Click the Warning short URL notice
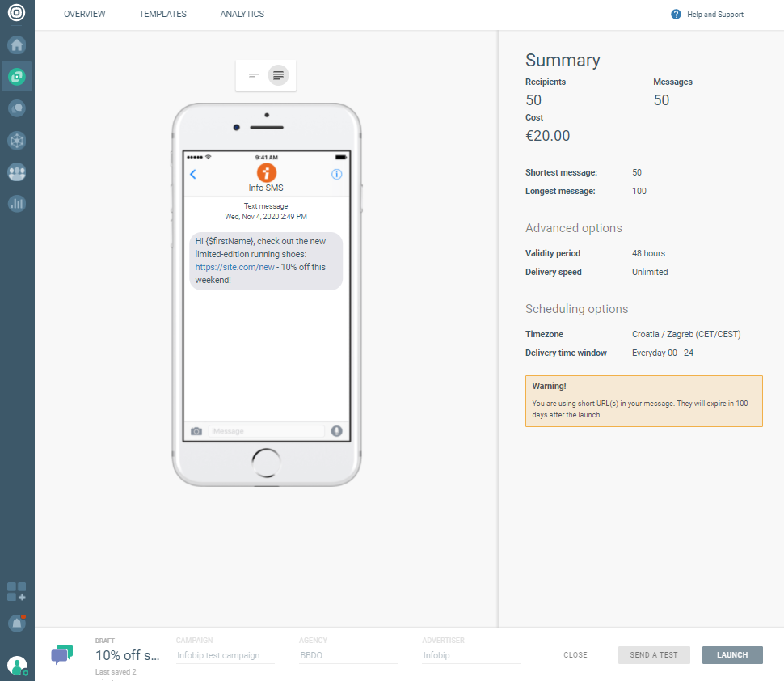Image resolution: width=784 pixels, height=681 pixels. click(x=643, y=401)
